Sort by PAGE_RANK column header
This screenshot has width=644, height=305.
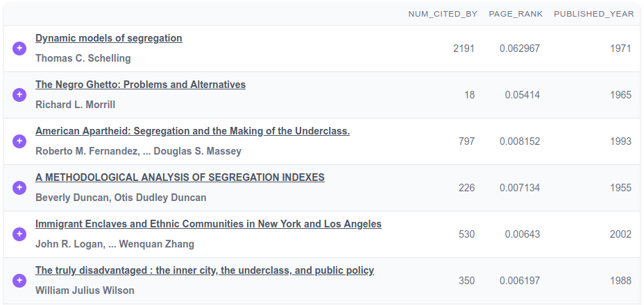click(514, 14)
